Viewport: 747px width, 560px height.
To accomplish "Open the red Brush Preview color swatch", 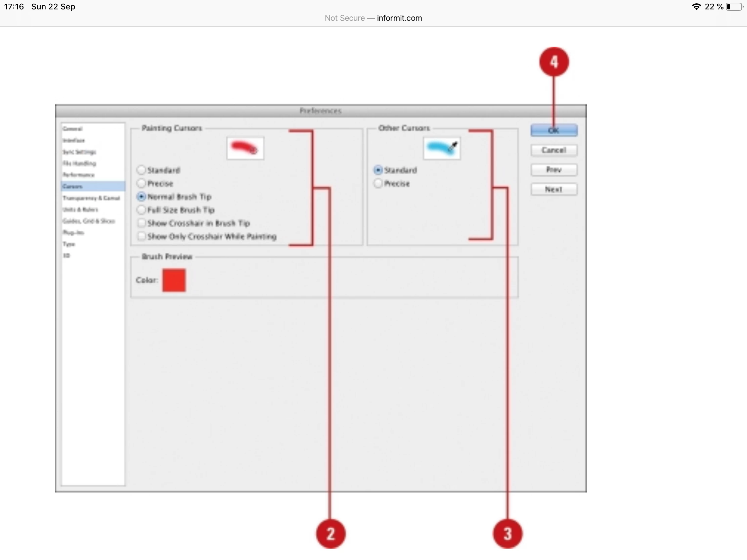I will coord(174,280).
